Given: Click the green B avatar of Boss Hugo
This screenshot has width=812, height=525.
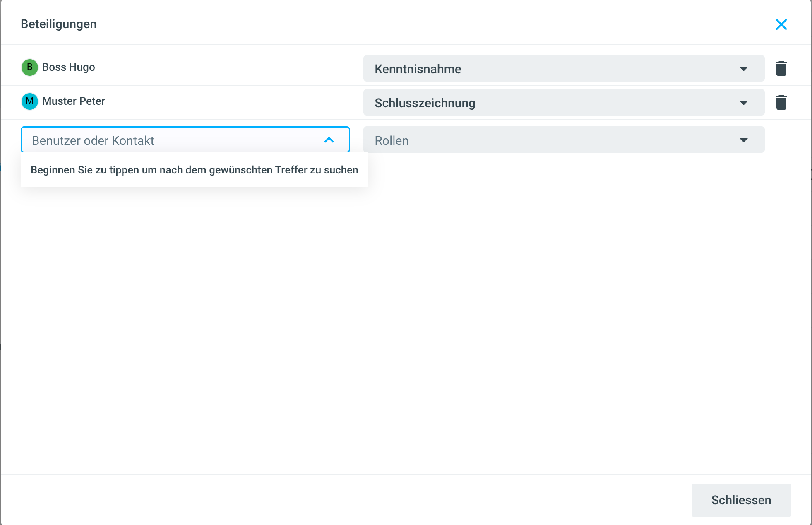Looking at the screenshot, I should point(29,67).
